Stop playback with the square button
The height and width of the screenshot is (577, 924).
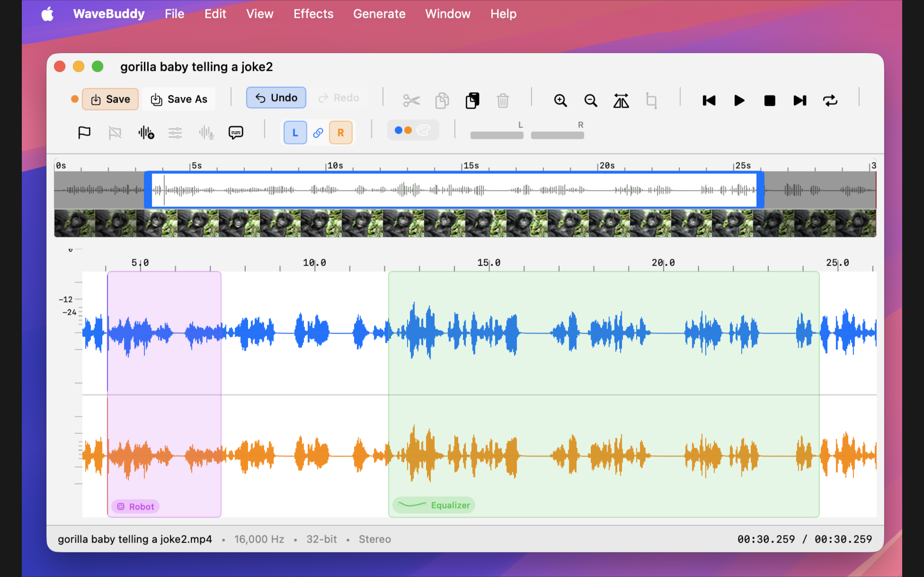[769, 100]
